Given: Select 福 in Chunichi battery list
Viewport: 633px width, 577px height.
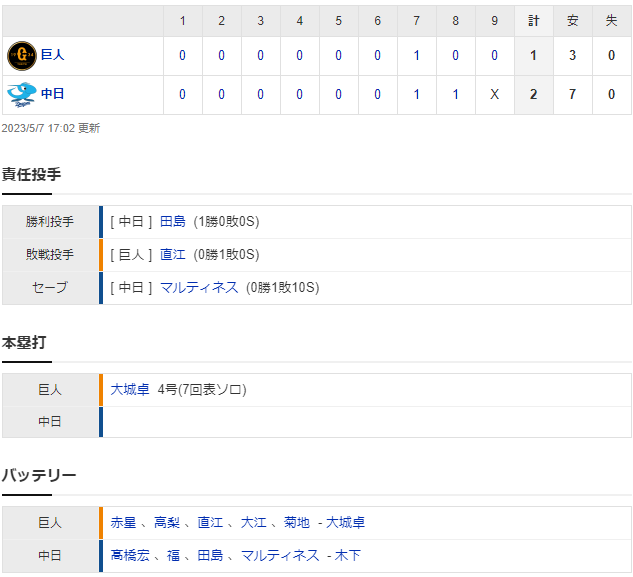Looking at the screenshot, I should coord(174,556).
